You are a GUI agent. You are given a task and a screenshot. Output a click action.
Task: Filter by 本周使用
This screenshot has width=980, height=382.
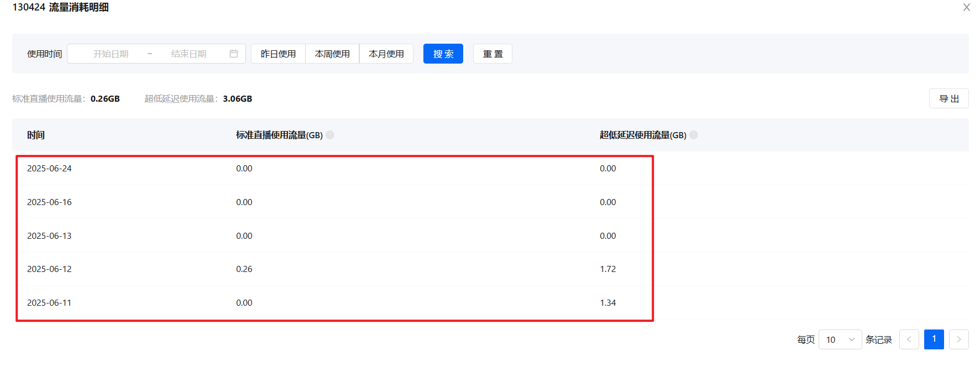(332, 54)
